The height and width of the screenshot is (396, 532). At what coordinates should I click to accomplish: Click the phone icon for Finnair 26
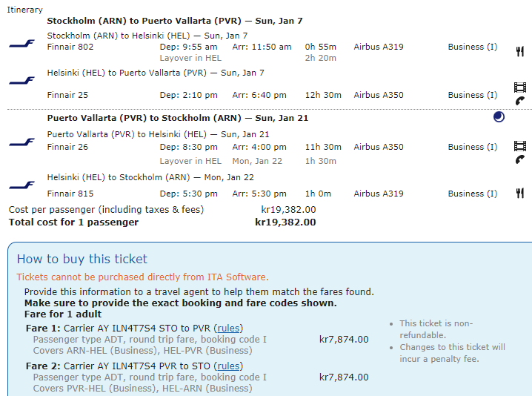point(519,159)
